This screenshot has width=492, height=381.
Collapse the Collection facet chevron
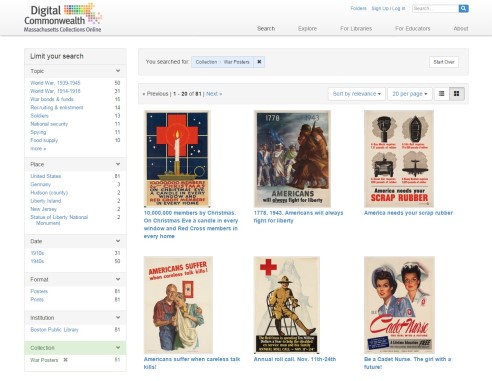click(x=118, y=347)
